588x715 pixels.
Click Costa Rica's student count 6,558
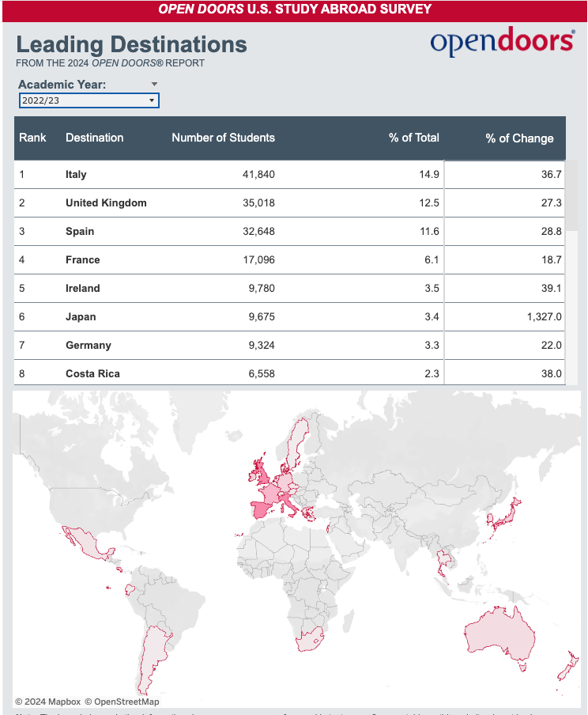tap(262, 374)
